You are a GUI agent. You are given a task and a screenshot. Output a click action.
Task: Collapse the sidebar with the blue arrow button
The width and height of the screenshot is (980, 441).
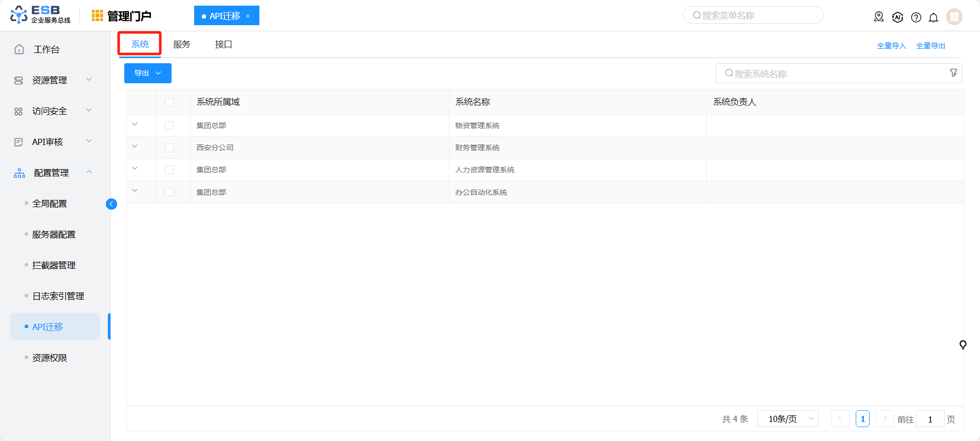[x=111, y=204]
